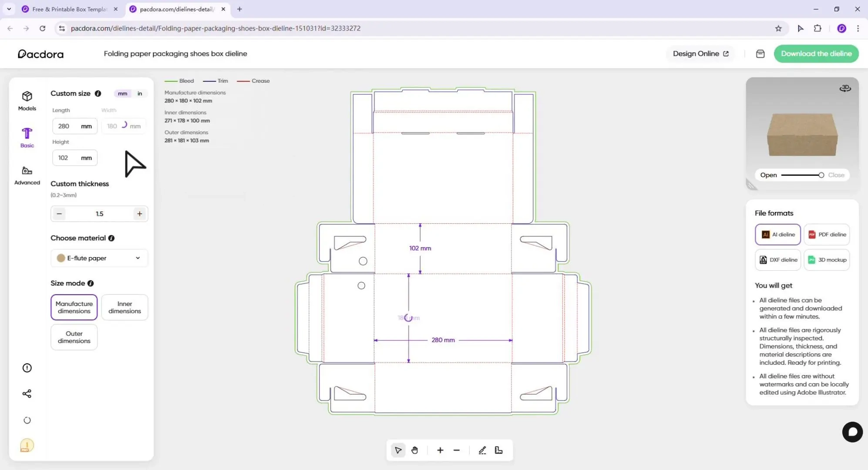This screenshot has height=470, width=868.
Task: Open the browser extensions menu
Action: coord(818,28)
